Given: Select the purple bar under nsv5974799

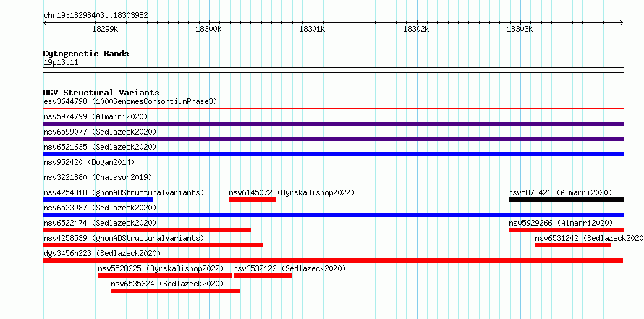Looking at the screenshot, I should click(333, 124).
